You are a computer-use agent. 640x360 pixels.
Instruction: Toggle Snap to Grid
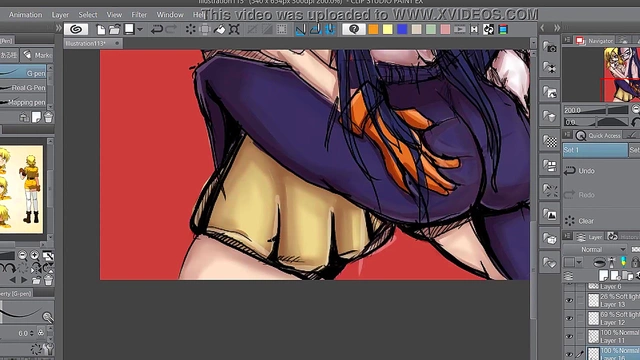[x=330, y=29]
